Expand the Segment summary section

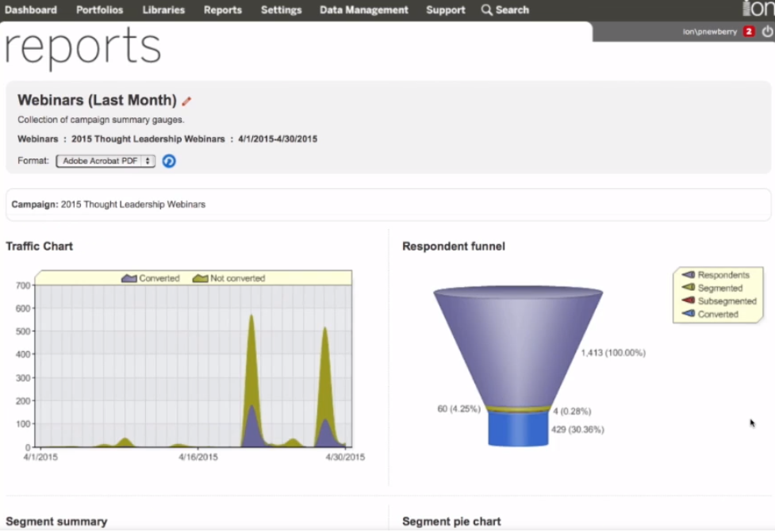55,522
